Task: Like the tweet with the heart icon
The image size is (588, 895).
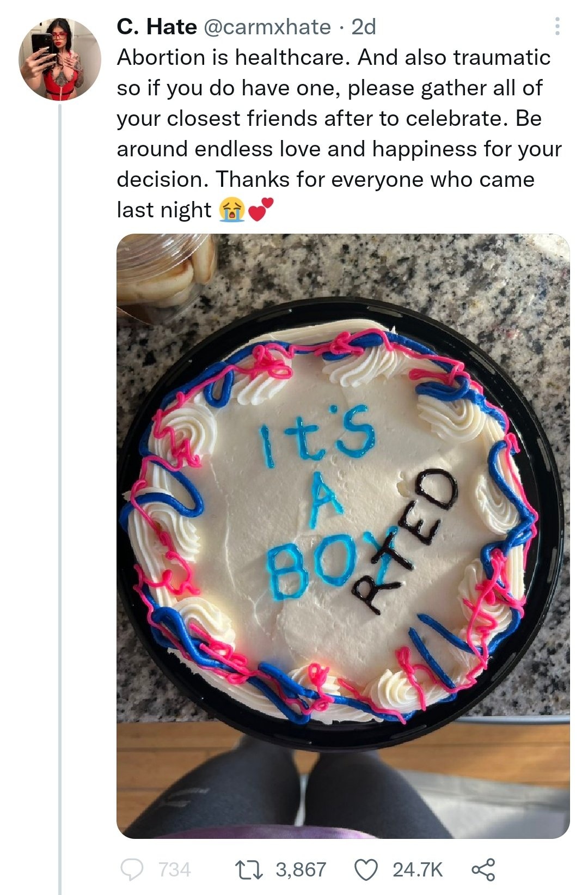Action: [x=366, y=869]
